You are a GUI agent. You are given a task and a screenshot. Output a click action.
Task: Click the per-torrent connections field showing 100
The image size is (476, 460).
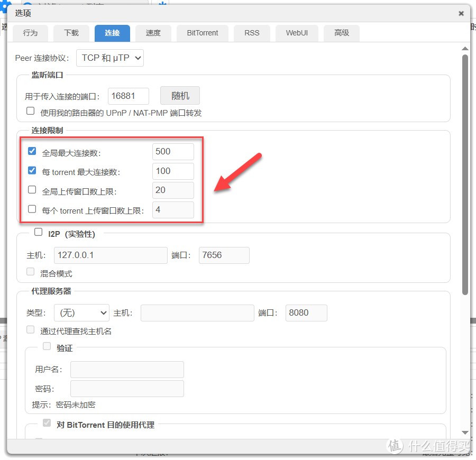coord(173,171)
